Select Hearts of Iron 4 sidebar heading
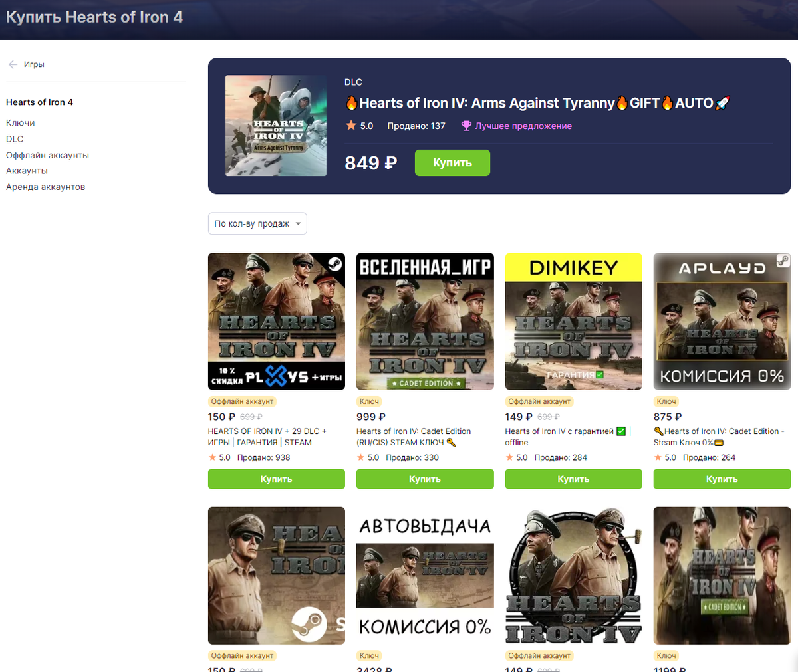 pyautogui.click(x=39, y=102)
